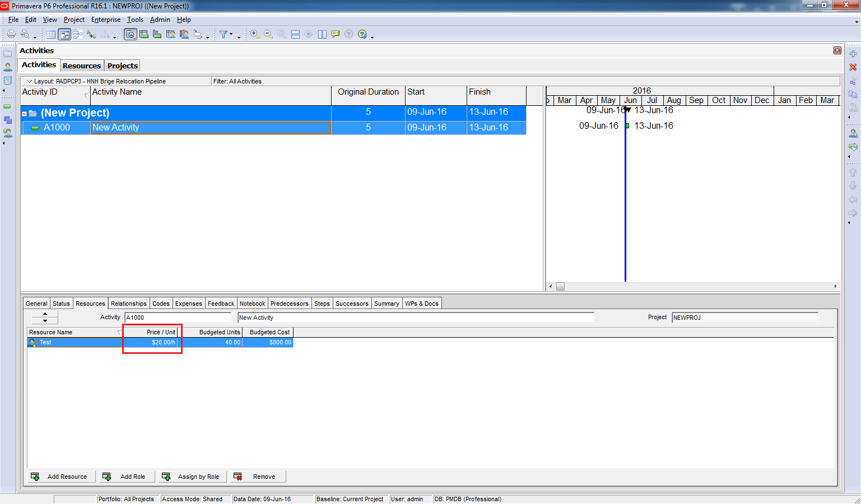The width and height of the screenshot is (861, 504).
Task: Click the Gantt chart horizontal scrollbar thumb
Action: pyautogui.click(x=560, y=286)
